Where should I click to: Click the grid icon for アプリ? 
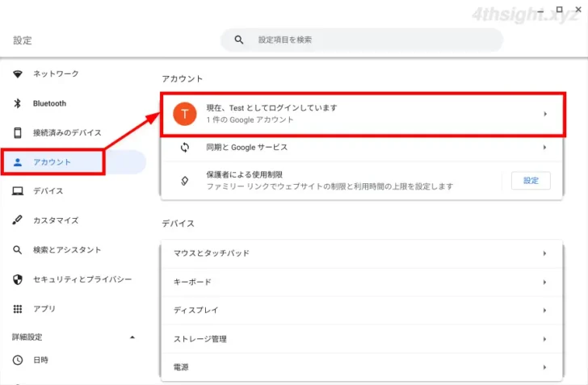18,309
